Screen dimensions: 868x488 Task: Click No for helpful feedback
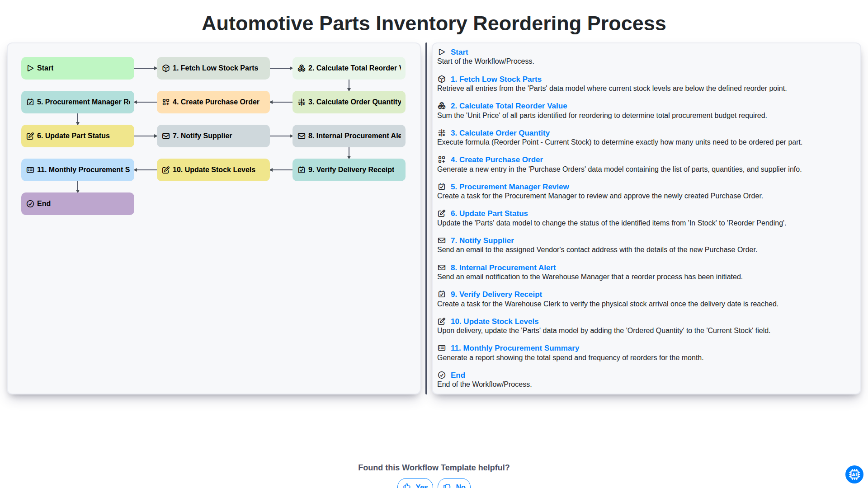pyautogui.click(x=454, y=483)
